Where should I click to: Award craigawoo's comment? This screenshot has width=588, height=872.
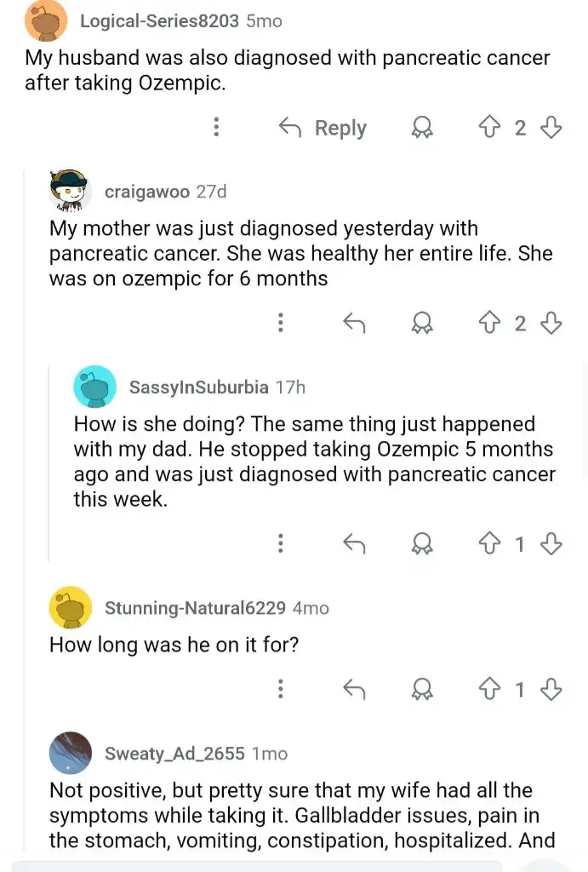(420, 323)
